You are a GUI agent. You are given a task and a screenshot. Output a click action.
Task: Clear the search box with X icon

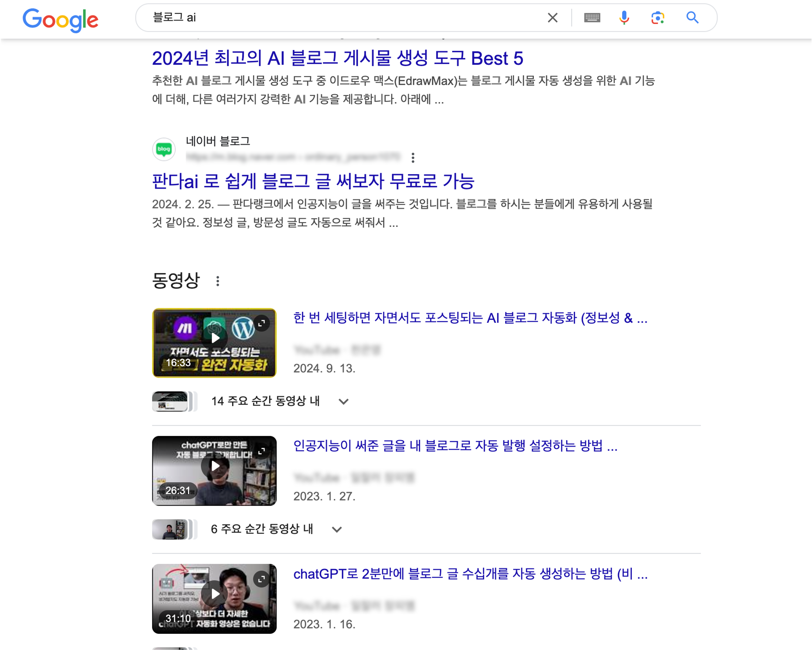click(x=552, y=18)
